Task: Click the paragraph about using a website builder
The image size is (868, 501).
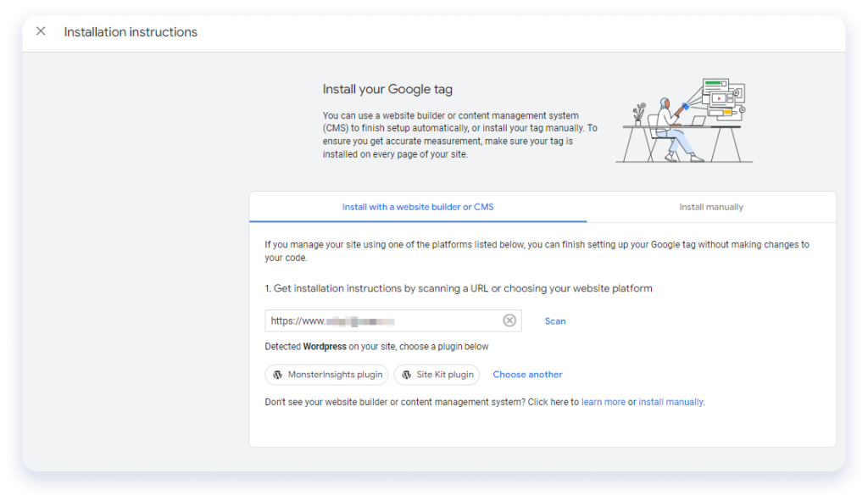Action: 459,135
